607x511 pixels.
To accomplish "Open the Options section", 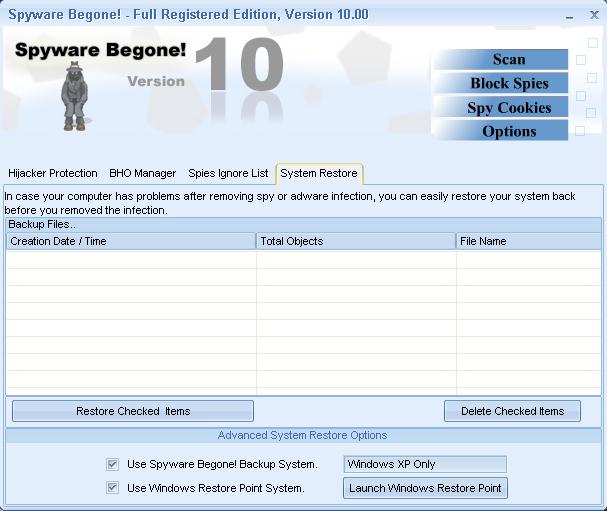I will pos(501,131).
